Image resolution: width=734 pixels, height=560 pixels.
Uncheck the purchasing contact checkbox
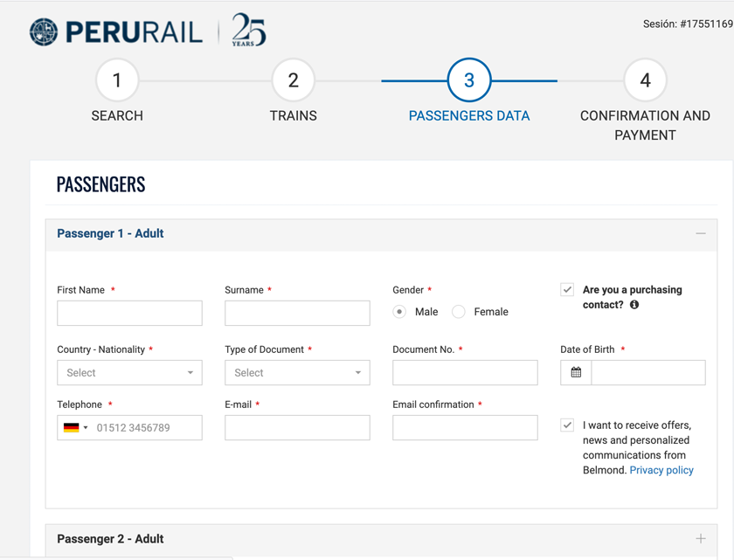(x=567, y=290)
